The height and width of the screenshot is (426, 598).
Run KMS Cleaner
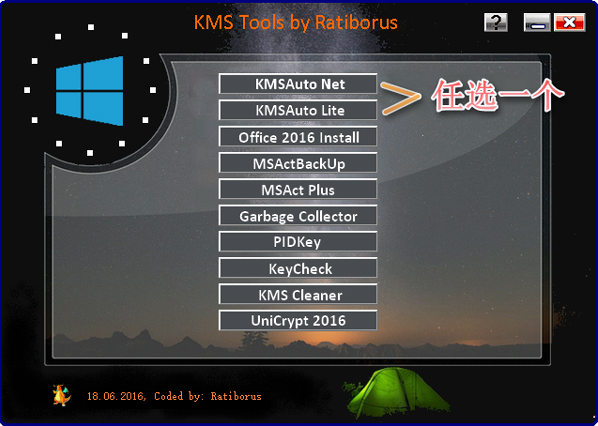(298, 294)
